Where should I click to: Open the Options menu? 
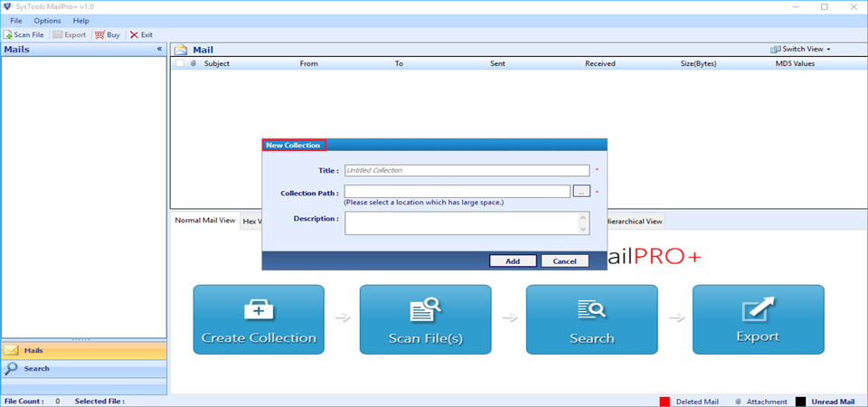[x=48, y=21]
